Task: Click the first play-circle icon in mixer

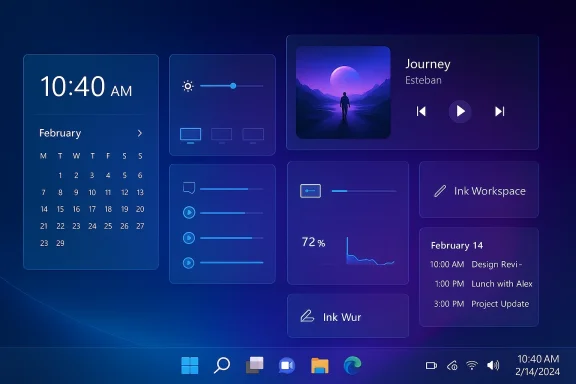Action: click(x=189, y=212)
